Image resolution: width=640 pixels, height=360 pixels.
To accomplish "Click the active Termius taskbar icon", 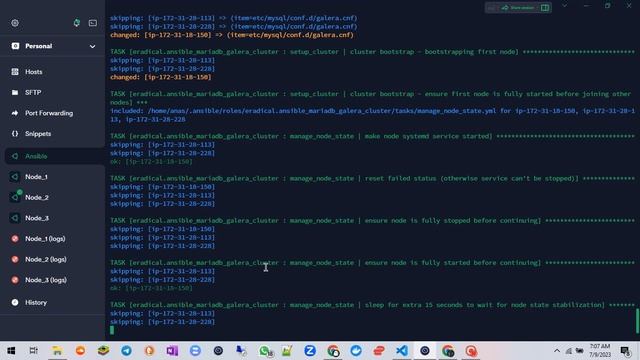I will coord(425,351).
